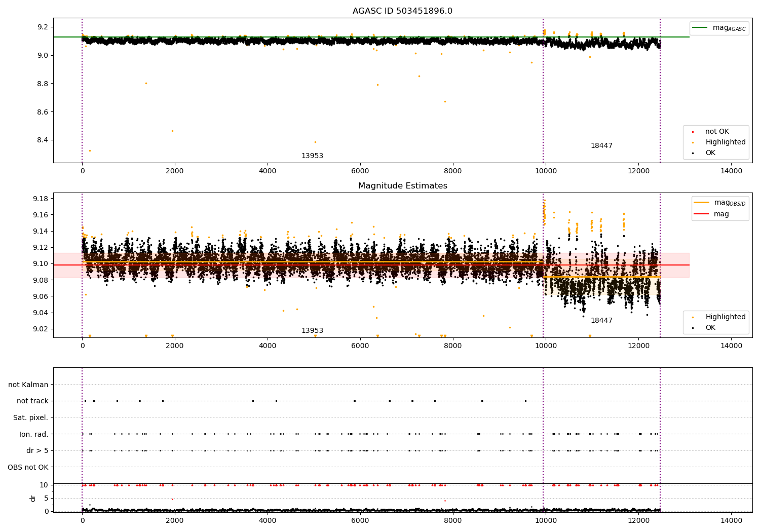Click the 14000 x-tick of the top plot
This screenshot has width=760, height=532.
(x=731, y=171)
